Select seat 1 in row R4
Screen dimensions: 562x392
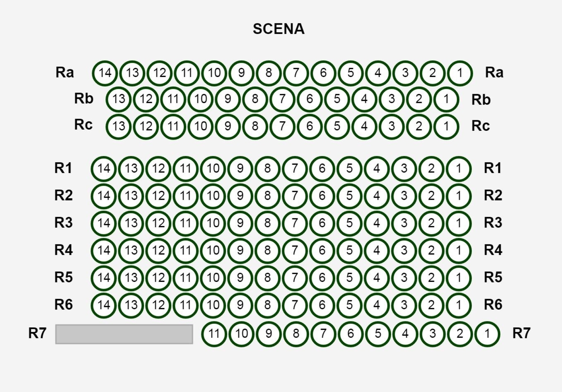click(459, 250)
